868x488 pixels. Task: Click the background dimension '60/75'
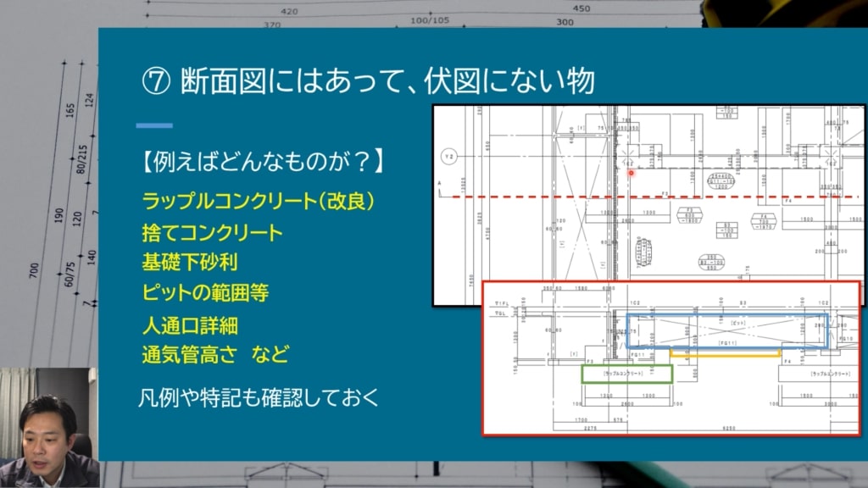pos(70,274)
